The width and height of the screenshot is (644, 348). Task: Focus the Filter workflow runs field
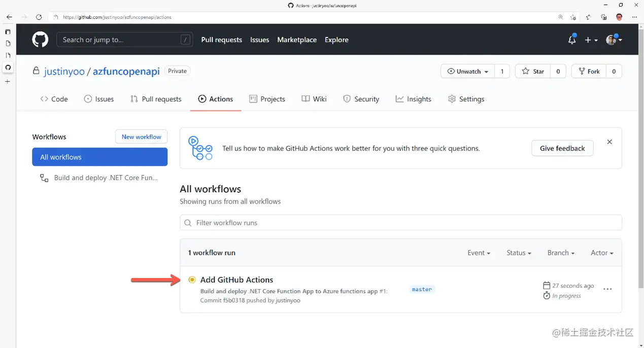(x=401, y=223)
